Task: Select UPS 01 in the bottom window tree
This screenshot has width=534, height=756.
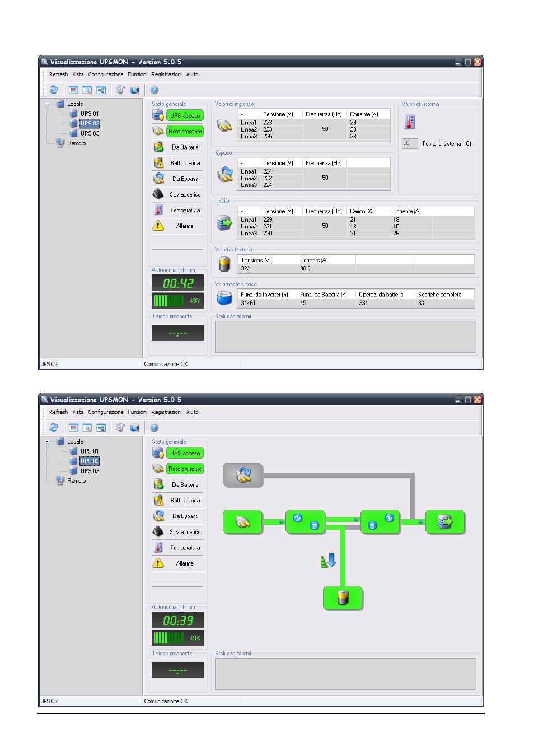Action: (90, 451)
